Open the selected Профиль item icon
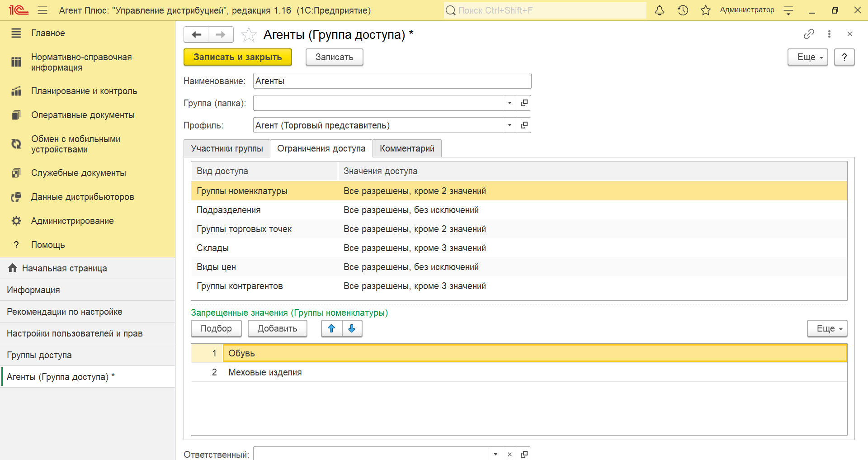The height and width of the screenshot is (460, 868). [524, 125]
